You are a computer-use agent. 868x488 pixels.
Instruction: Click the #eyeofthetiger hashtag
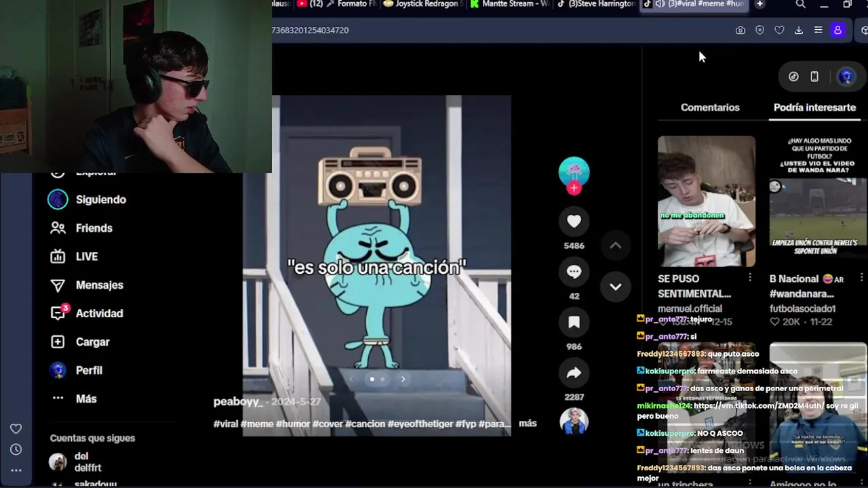(x=420, y=424)
